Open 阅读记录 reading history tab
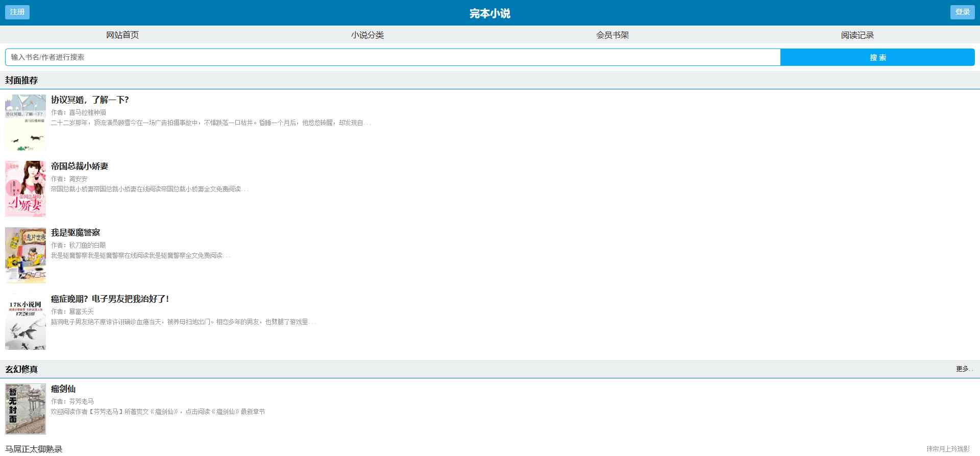This screenshot has width=980, height=456. click(x=857, y=35)
